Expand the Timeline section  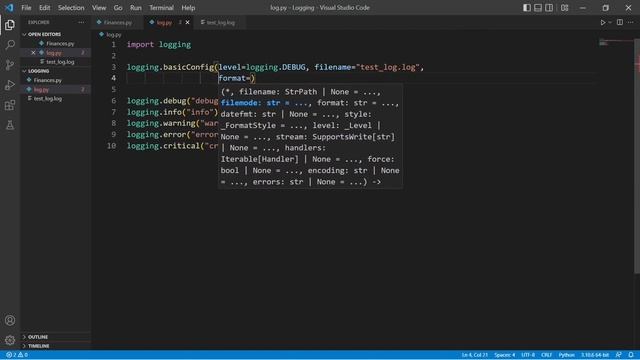[x=56, y=346]
